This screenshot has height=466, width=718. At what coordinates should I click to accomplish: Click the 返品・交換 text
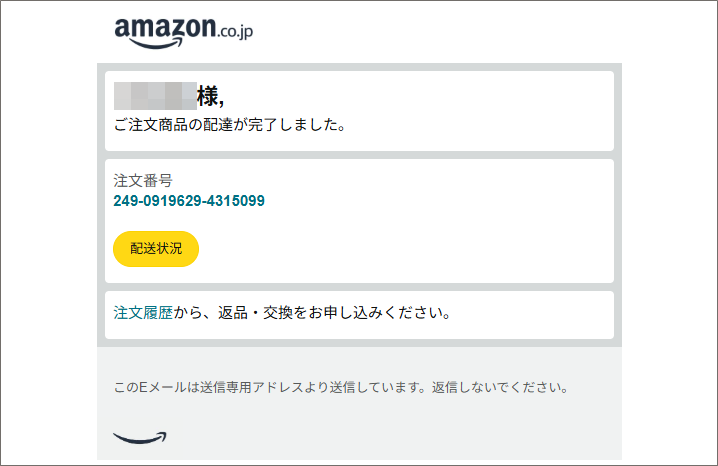(x=253, y=313)
